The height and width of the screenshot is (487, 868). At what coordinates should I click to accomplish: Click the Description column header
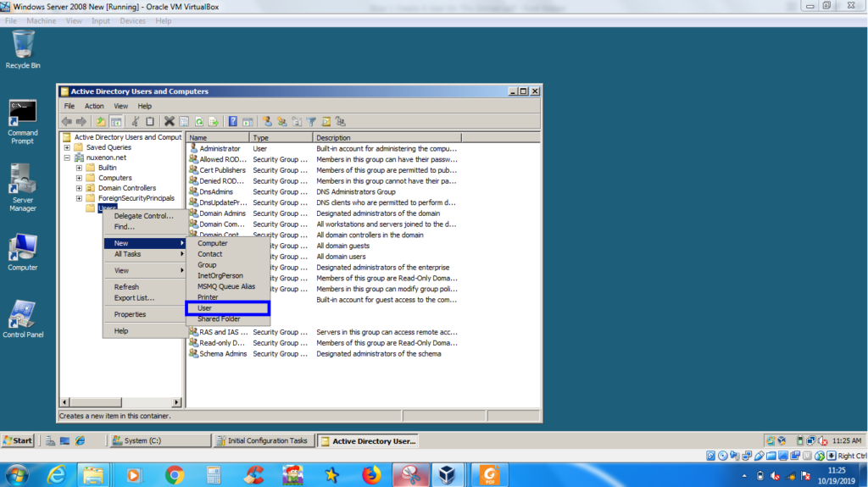(387, 138)
